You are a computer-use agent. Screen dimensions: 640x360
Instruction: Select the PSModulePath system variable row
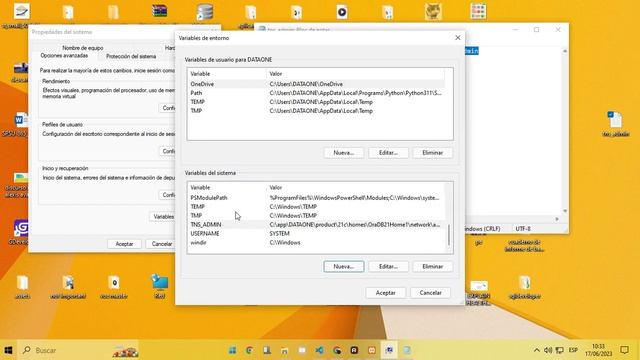tap(316, 198)
